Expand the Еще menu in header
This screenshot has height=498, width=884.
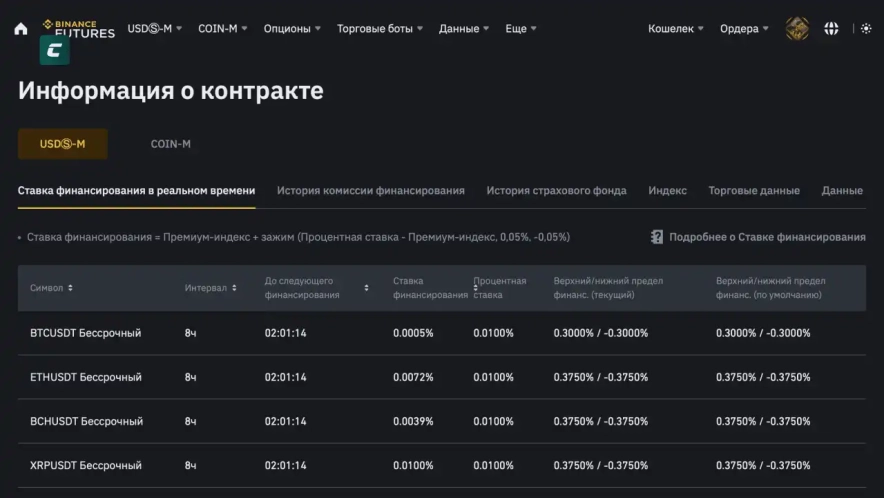click(521, 29)
